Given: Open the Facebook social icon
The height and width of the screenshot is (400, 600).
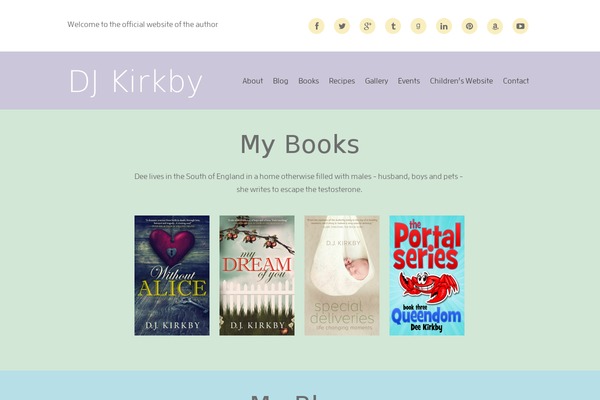Looking at the screenshot, I should [316, 26].
